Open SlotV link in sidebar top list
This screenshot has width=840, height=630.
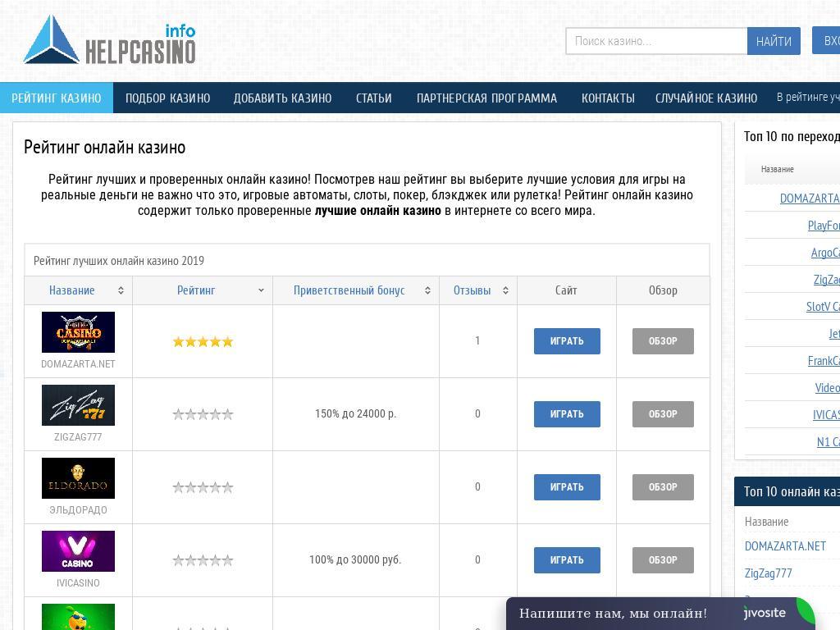(x=823, y=307)
